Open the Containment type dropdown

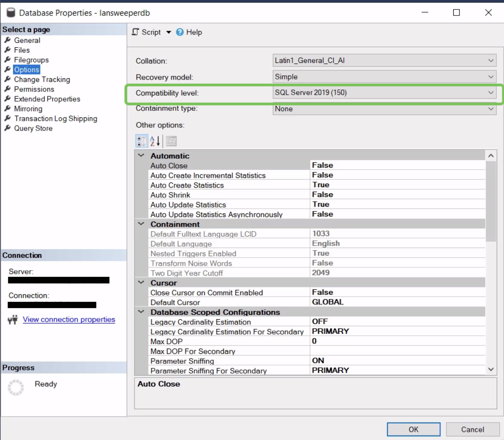[385, 109]
